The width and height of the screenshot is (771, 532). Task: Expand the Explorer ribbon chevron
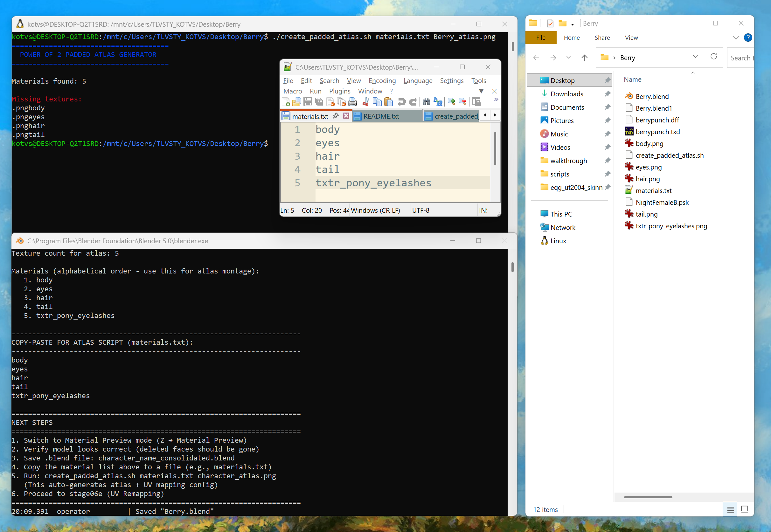736,38
